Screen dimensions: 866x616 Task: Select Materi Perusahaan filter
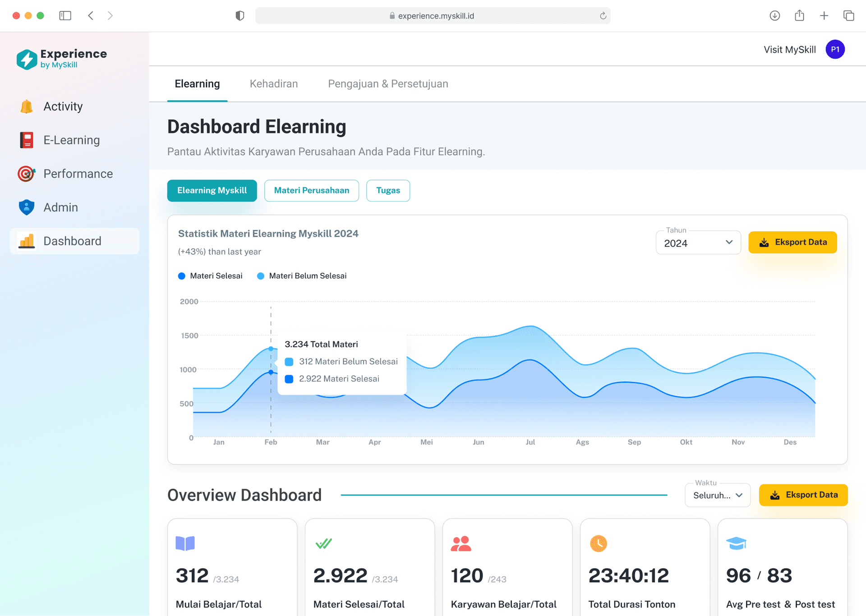coord(312,191)
